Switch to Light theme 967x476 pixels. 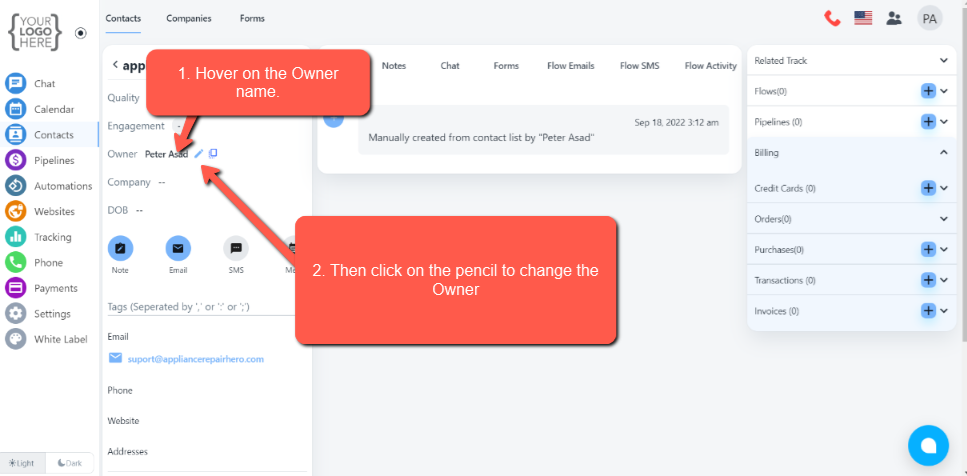[23, 463]
